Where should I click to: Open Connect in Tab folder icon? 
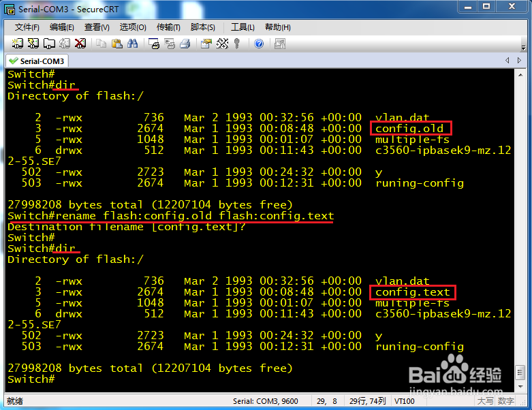click(x=49, y=44)
